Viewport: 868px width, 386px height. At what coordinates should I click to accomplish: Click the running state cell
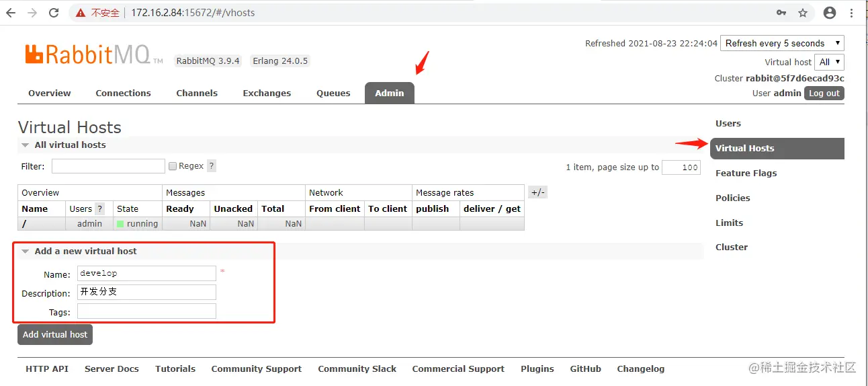point(137,224)
